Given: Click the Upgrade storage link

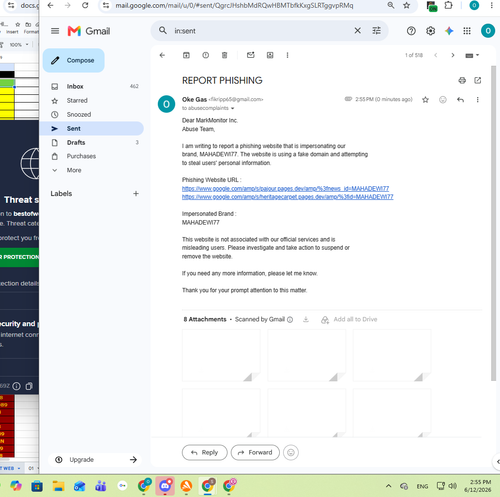Looking at the screenshot, I should click(95, 460).
